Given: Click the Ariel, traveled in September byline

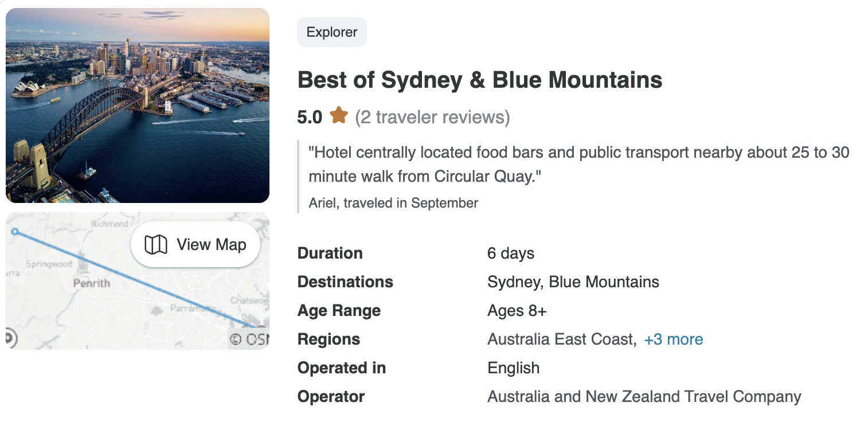Looking at the screenshot, I should [x=393, y=203].
